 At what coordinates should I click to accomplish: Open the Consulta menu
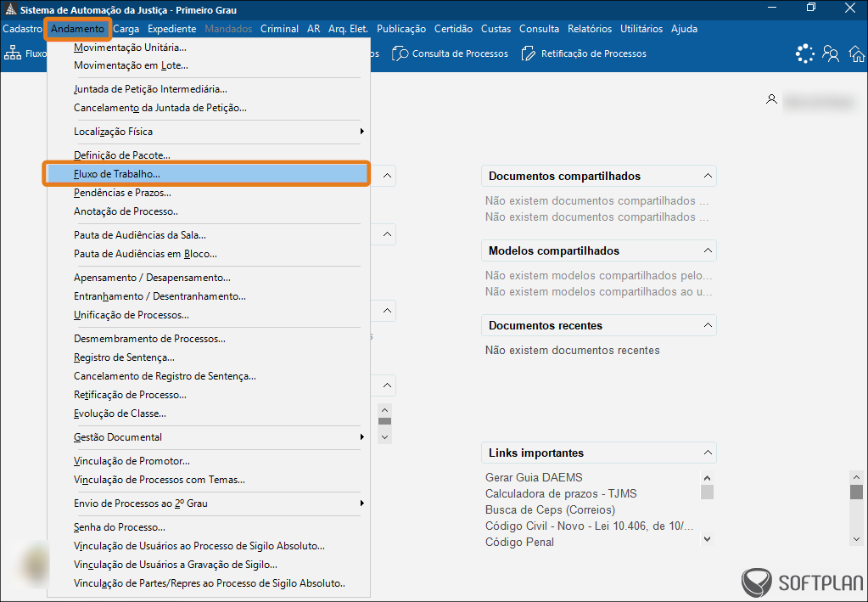coord(539,29)
